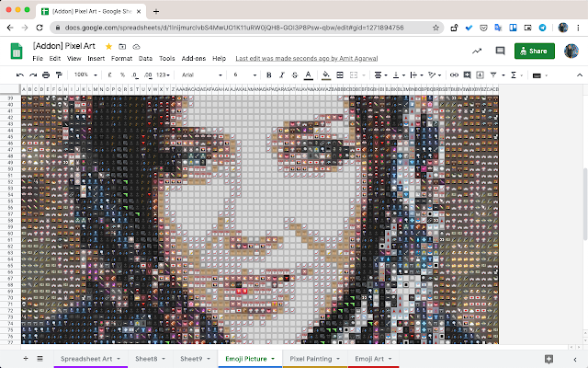Open the Edit menu

[x=55, y=59]
